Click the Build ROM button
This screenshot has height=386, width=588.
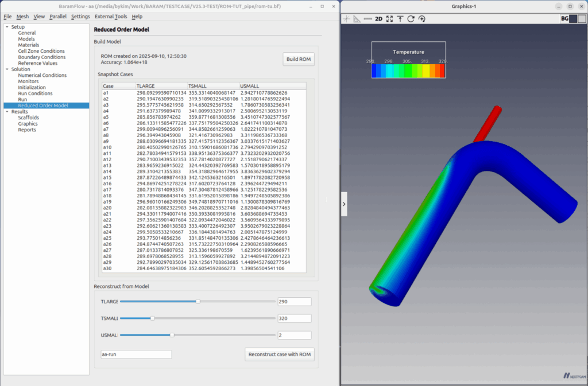point(299,60)
